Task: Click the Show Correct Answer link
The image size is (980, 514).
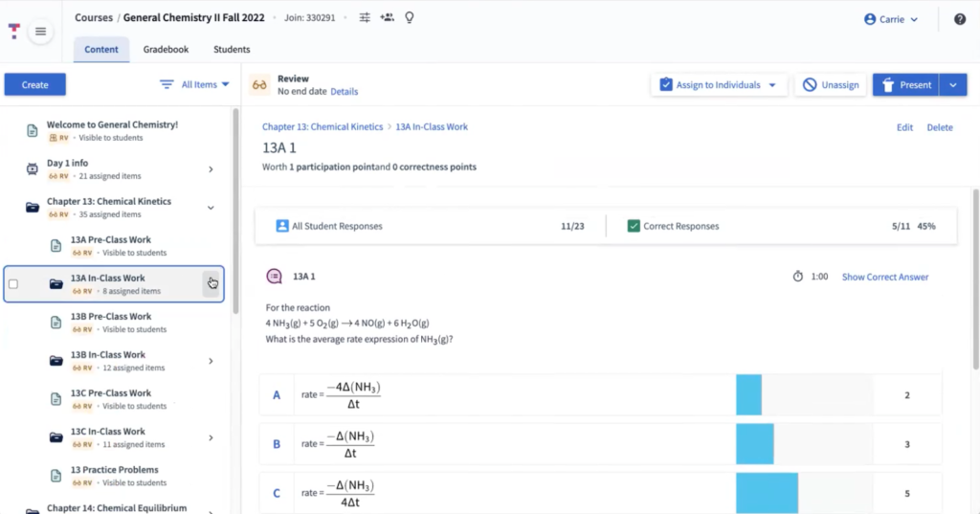Action: 884,277
